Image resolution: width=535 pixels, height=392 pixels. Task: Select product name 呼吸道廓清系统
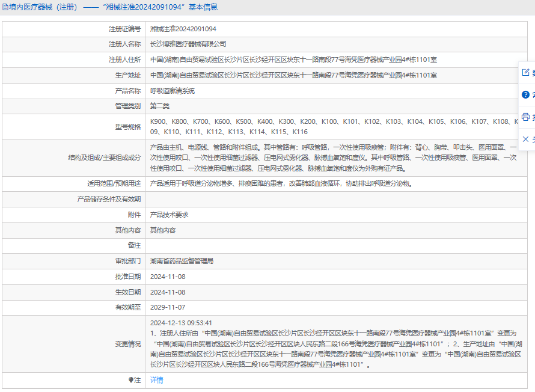tap(173, 91)
